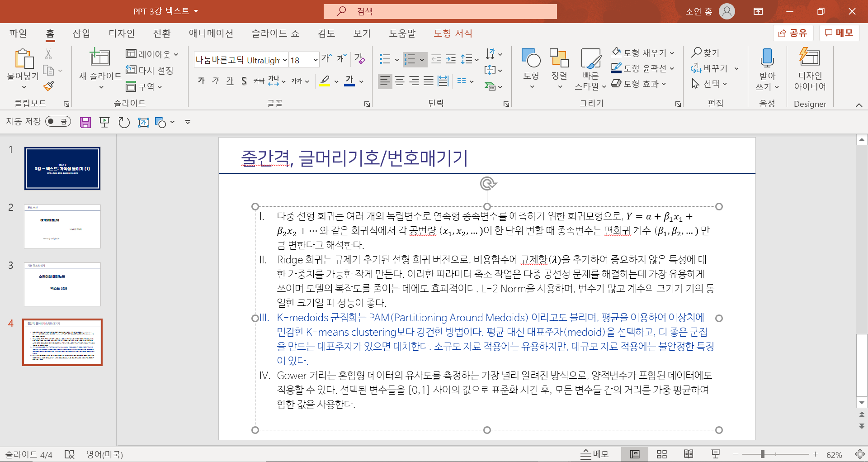Image resolution: width=868 pixels, height=462 pixels.
Task: Insert text box from quick access toolbar
Action: point(143,122)
